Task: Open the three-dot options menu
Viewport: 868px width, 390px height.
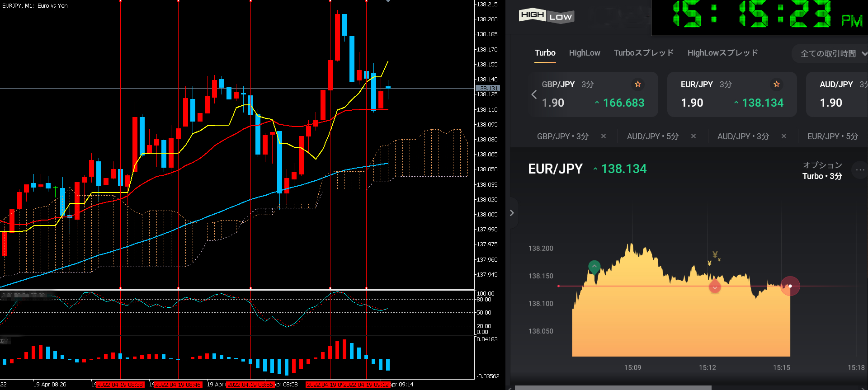Action: (x=859, y=170)
